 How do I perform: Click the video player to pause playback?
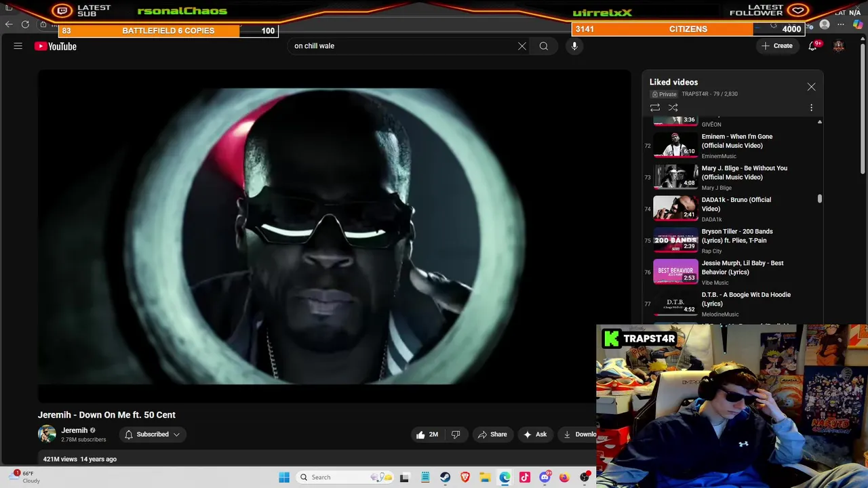click(x=334, y=236)
